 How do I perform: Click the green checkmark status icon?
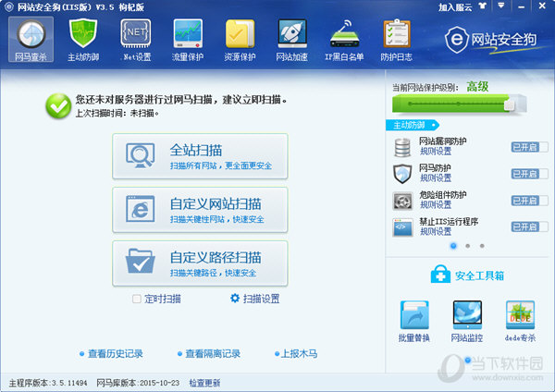tap(58, 105)
